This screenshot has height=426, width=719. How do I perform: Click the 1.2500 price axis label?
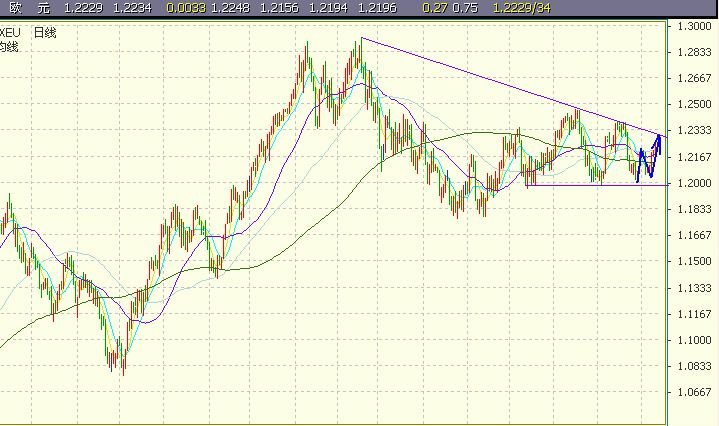694,105
